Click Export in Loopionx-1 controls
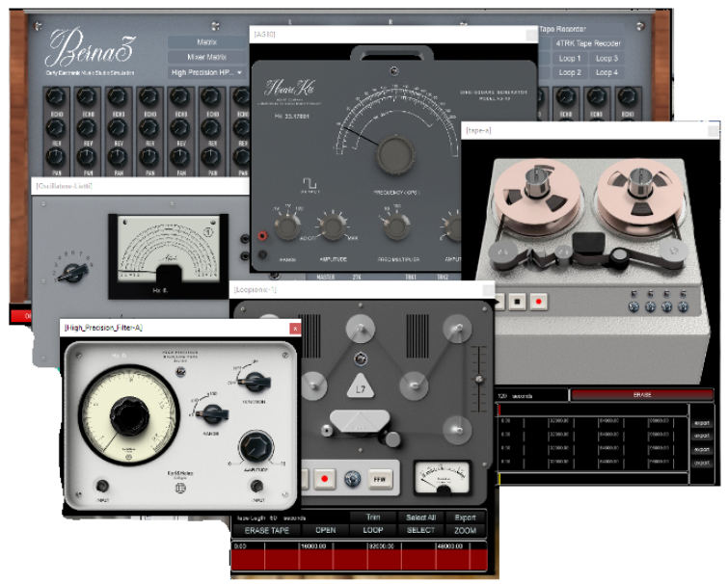Screen dimensions: 728x584 (465, 518)
